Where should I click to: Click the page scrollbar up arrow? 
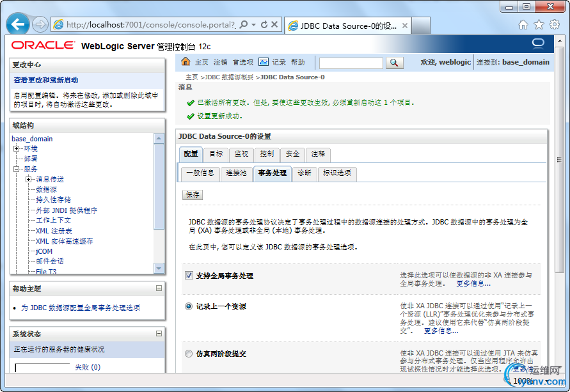click(x=559, y=41)
